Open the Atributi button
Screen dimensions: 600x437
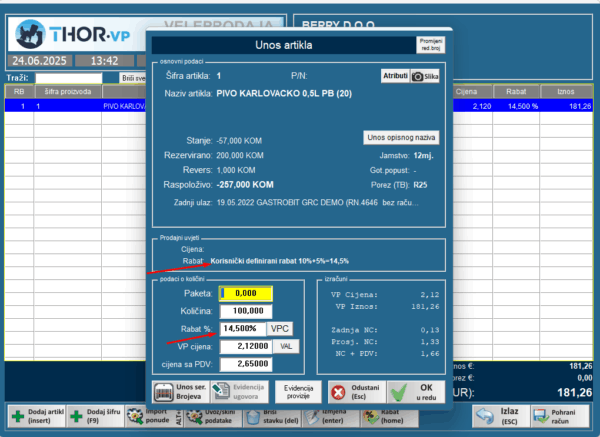395,76
